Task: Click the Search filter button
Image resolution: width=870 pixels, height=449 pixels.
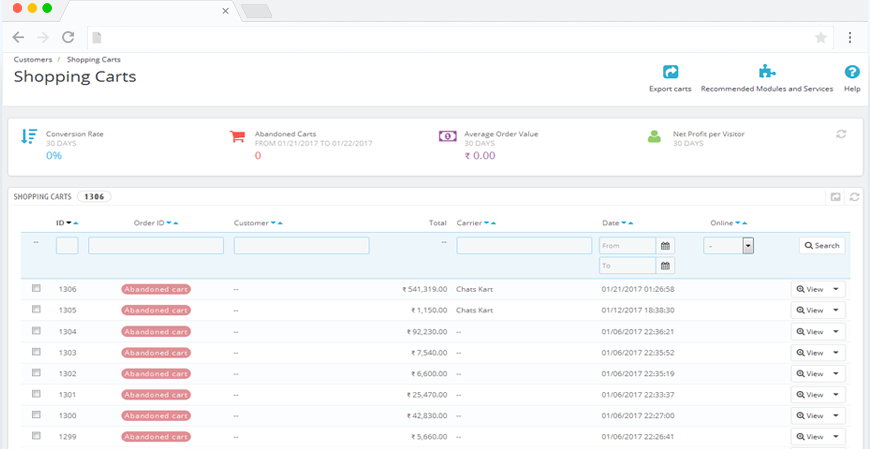Action: click(822, 246)
